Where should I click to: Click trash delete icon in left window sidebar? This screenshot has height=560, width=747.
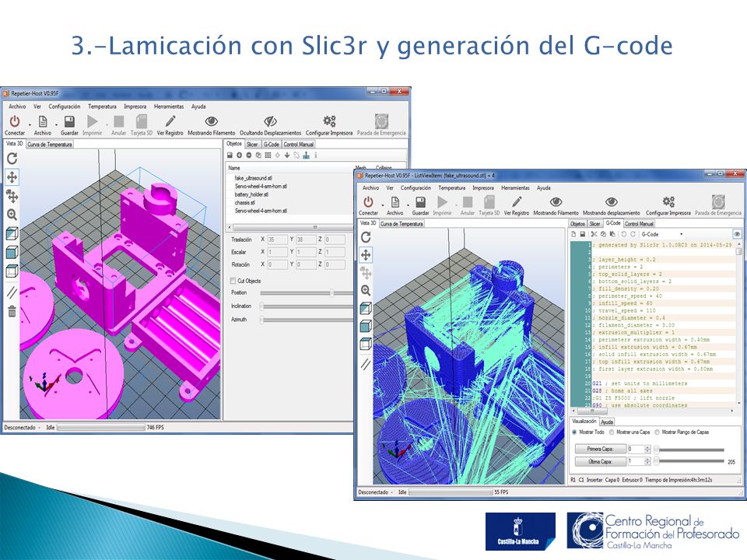[x=12, y=311]
